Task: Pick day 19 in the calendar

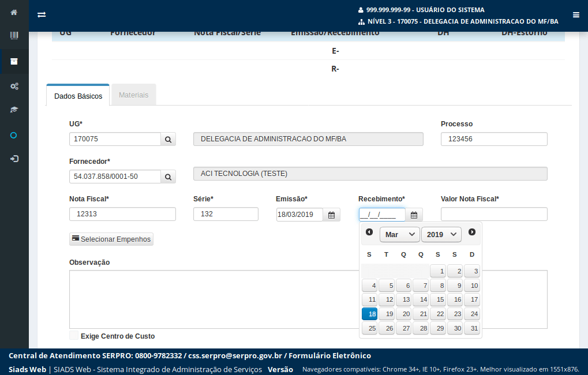Action: [387, 314]
